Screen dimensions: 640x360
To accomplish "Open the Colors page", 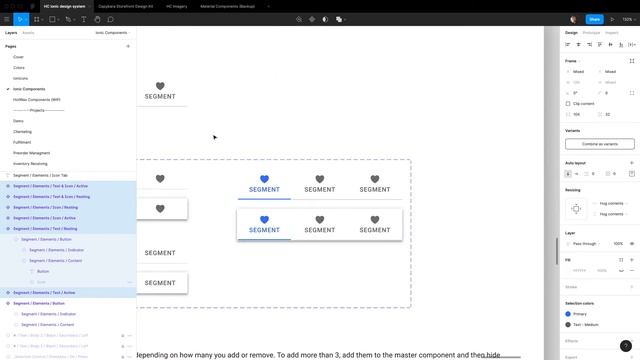I will click(19, 68).
